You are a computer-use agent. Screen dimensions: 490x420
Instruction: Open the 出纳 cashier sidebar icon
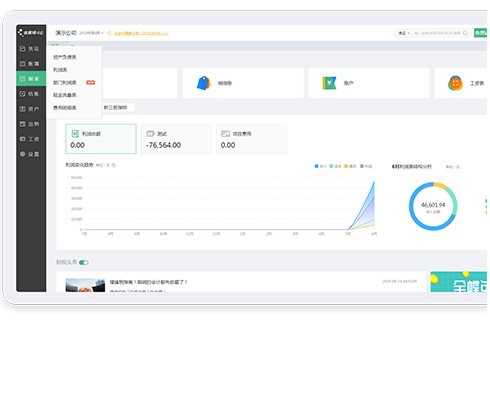(23, 124)
